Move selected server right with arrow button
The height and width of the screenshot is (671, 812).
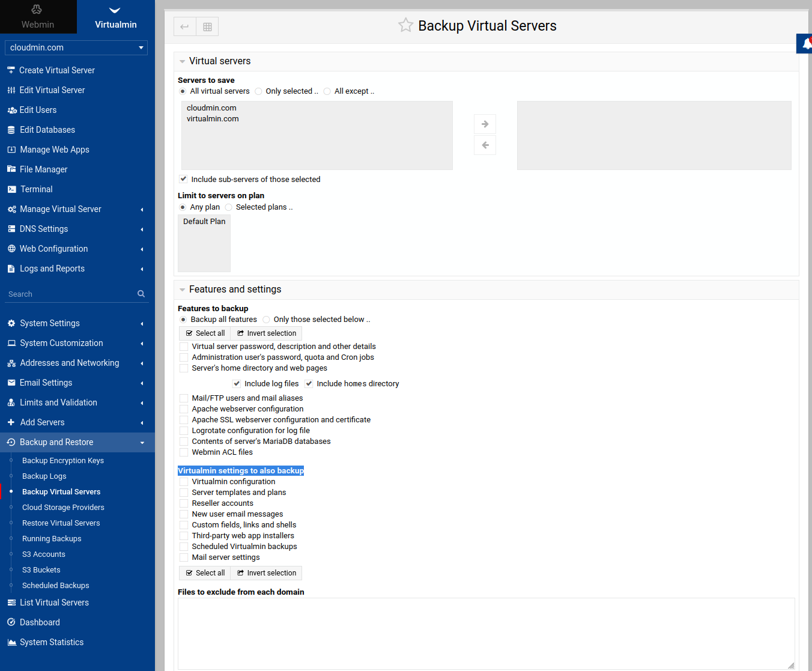pyautogui.click(x=485, y=124)
